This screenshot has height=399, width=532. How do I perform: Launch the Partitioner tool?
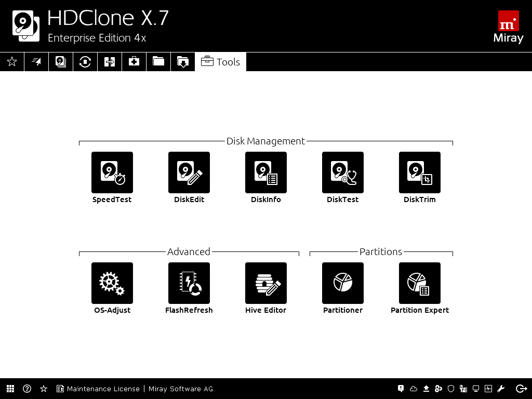342,283
